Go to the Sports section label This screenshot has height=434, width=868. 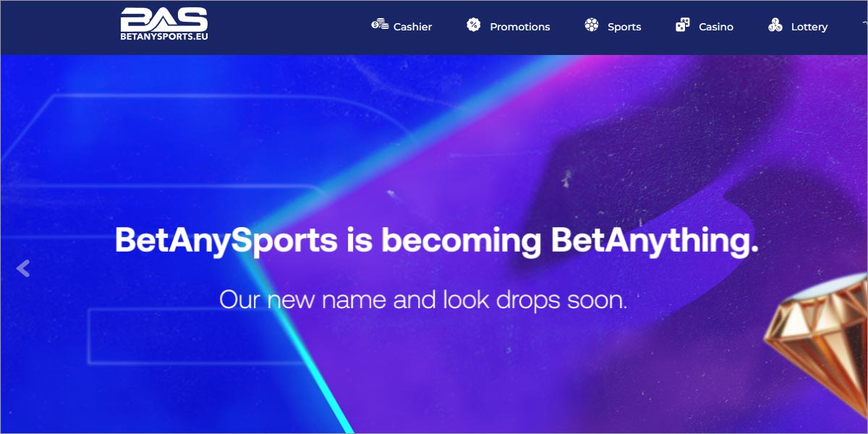pos(624,27)
